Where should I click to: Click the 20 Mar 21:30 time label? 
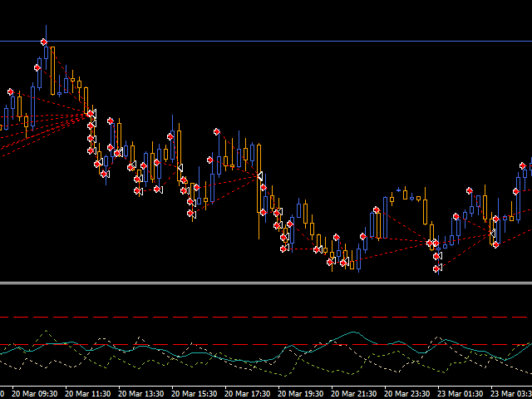[x=353, y=393]
